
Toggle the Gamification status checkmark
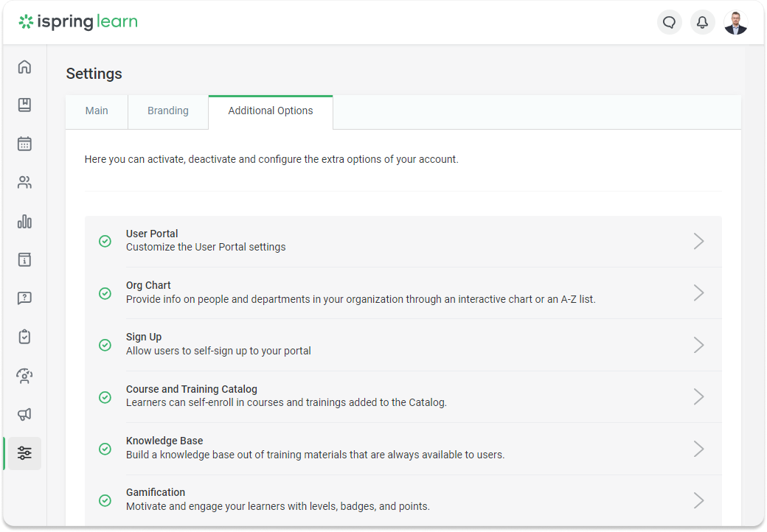pos(105,500)
